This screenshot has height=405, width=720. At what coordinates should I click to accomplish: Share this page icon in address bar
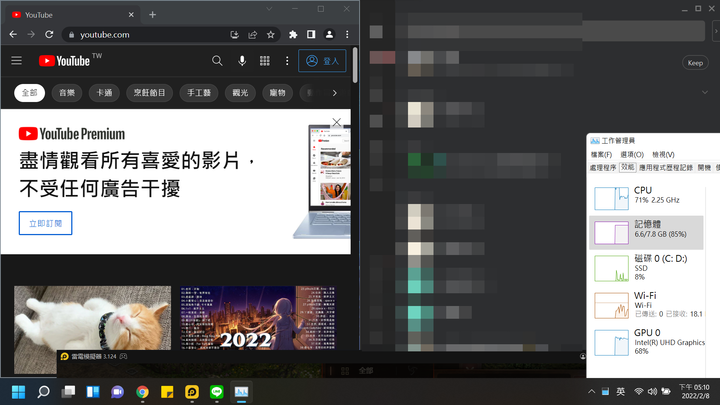(253, 34)
